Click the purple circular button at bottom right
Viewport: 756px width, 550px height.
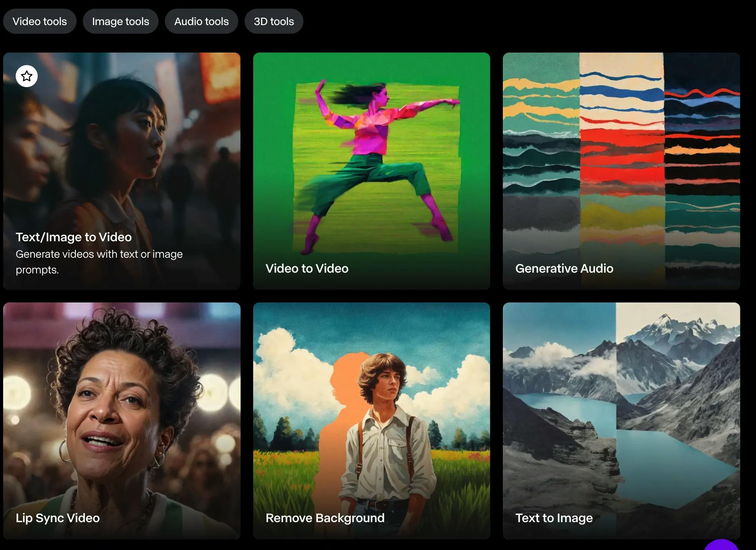[x=721, y=546]
